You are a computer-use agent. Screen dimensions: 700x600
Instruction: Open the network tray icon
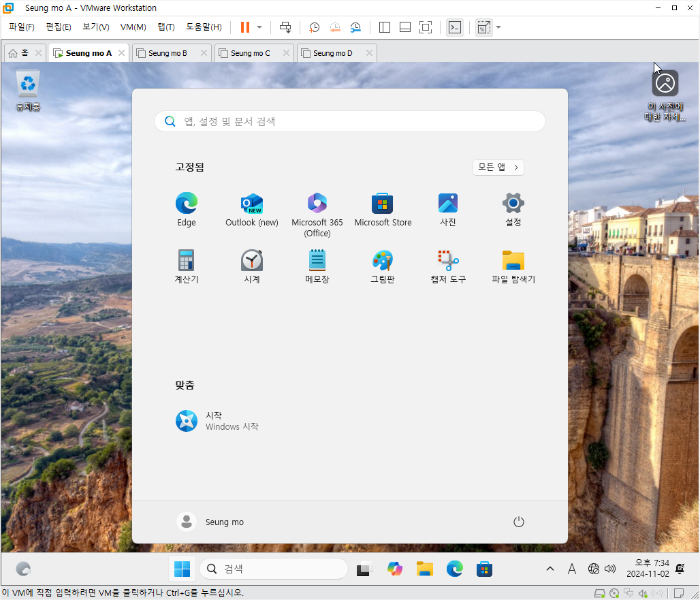pos(593,569)
